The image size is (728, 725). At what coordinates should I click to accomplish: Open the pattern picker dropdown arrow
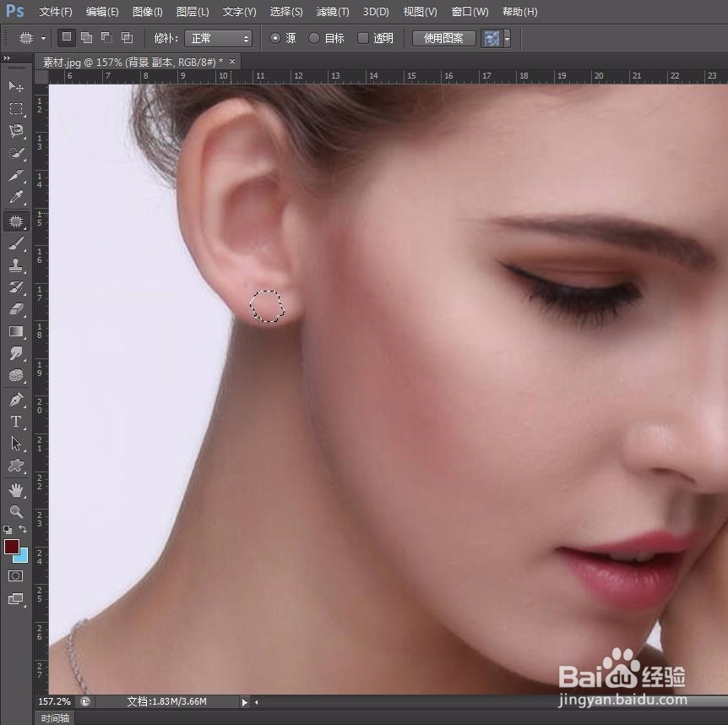(x=507, y=39)
